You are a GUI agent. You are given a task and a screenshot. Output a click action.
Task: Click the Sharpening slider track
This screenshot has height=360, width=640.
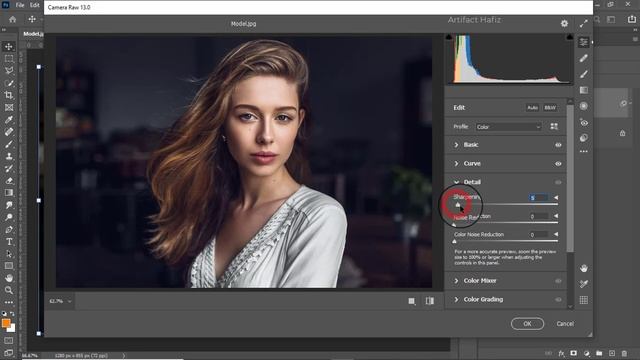click(x=506, y=204)
